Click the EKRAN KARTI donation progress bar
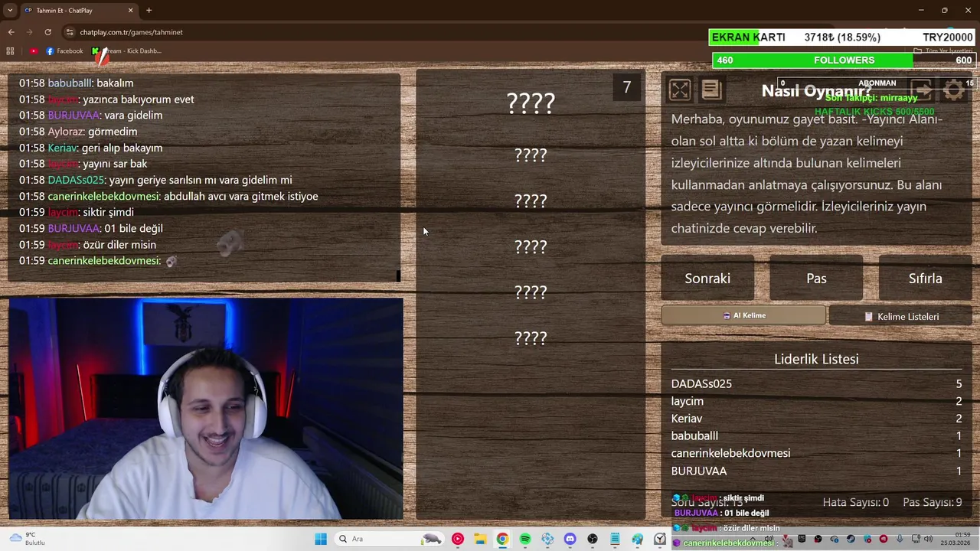This screenshot has height=551, width=980. tap(844, 37)
